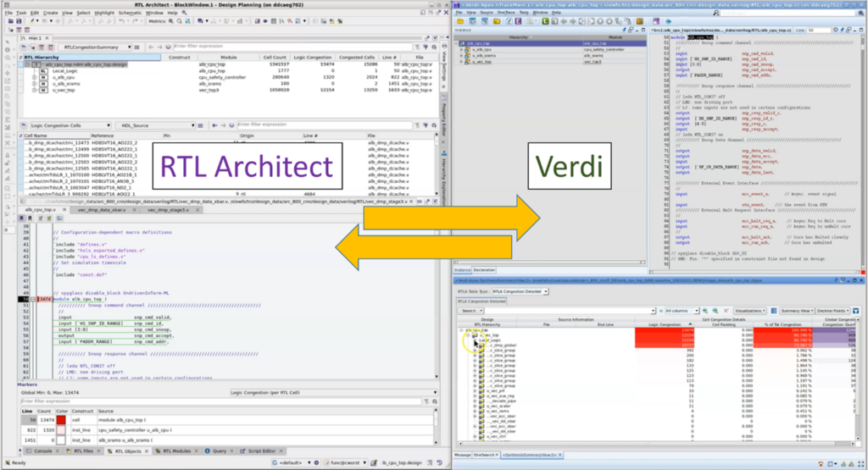Expand u_alb_srams in Verdi Hierarchy
This screenshot has width=868, height=470.
pyautogui.click(x=461, y=56)
